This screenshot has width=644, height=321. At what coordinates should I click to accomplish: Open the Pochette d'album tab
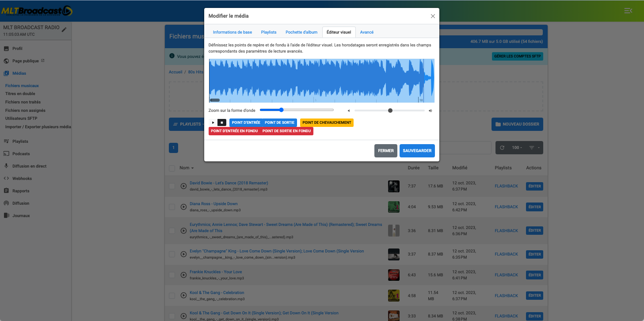301,32
